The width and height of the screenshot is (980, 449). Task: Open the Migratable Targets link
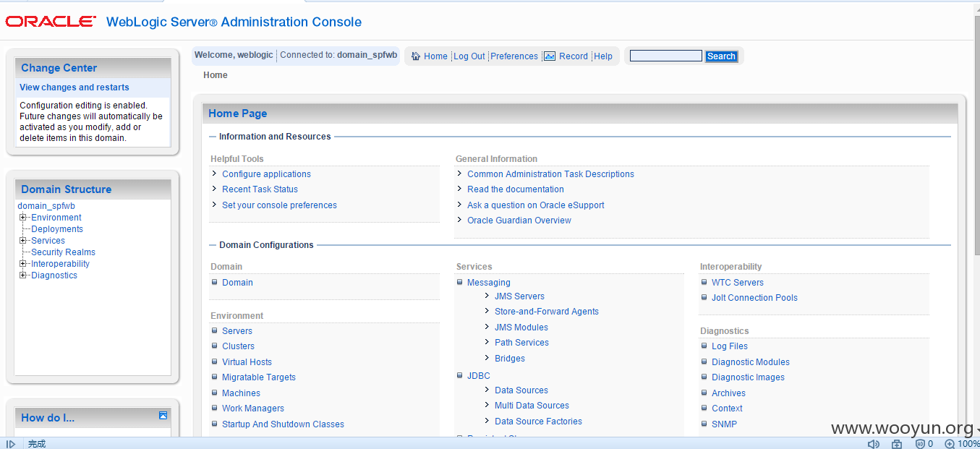pyautogui.click(x=259, y=377)
